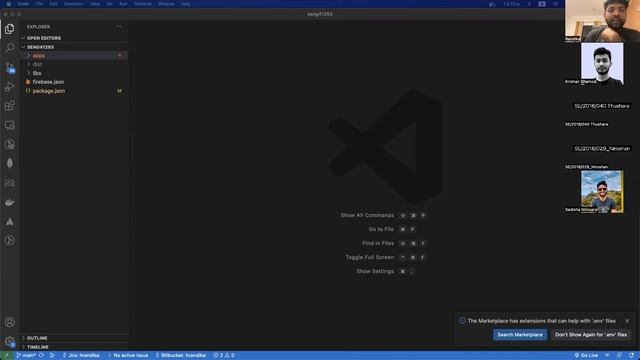Image resolution: width=640 pixels, height=360 pixels.
Task: Open the Run and Debug view
Action: (9, 87)
